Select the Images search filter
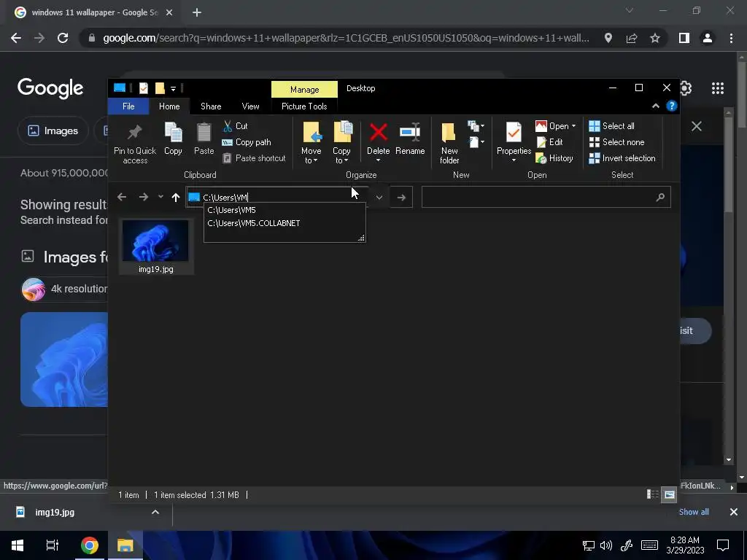The height and width of the screenshot is (560, 747). point(53,131)
